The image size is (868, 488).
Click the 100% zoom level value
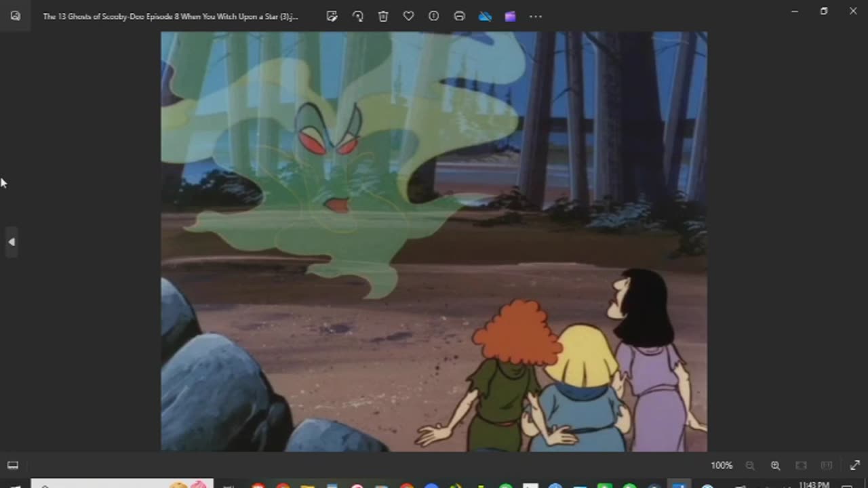click(x=722, y=466)
